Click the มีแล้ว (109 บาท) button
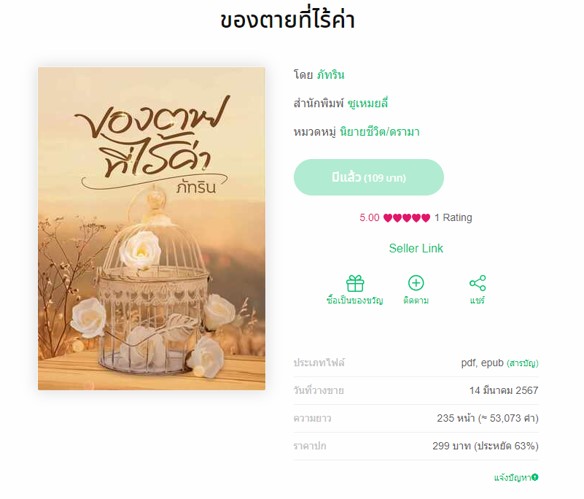Viewport: 584px width, 499px height. coord(369,177)
